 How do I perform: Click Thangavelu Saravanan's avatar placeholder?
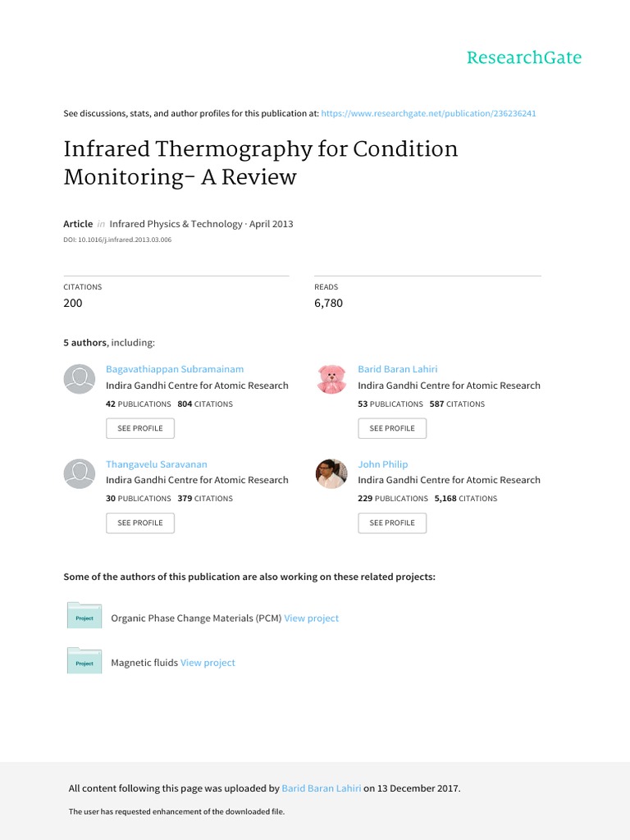tap(80, 473)
